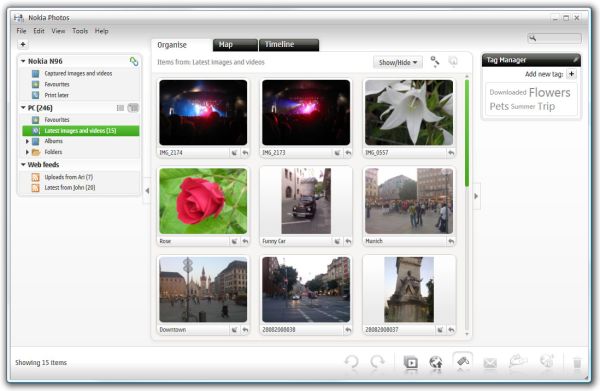The height and width of the screenshot is (391, 600).
Task: Open the Tools menu
Action: (80, 31)
